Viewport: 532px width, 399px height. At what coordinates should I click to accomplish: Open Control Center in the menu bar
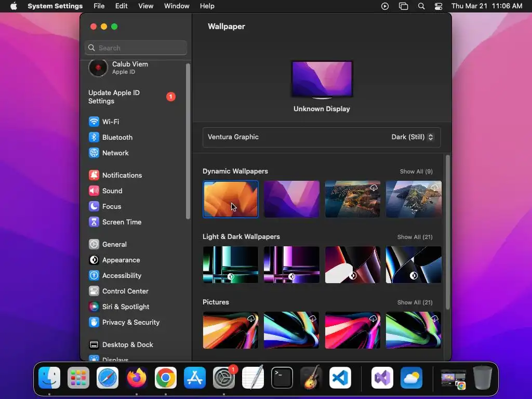pyautogui.click(x=438, y=6)
